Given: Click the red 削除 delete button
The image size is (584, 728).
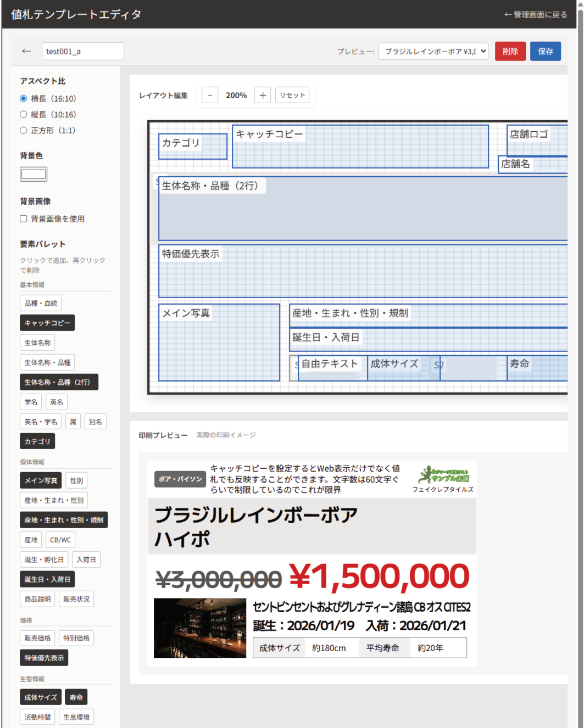Looking at the screenshot, I should (x=510, y=51).
